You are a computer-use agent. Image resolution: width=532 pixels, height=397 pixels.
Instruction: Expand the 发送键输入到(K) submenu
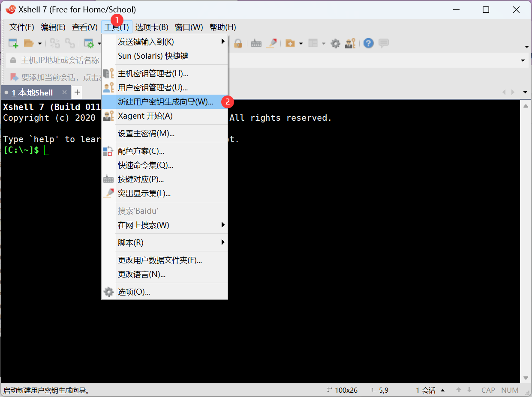[165, 42]
